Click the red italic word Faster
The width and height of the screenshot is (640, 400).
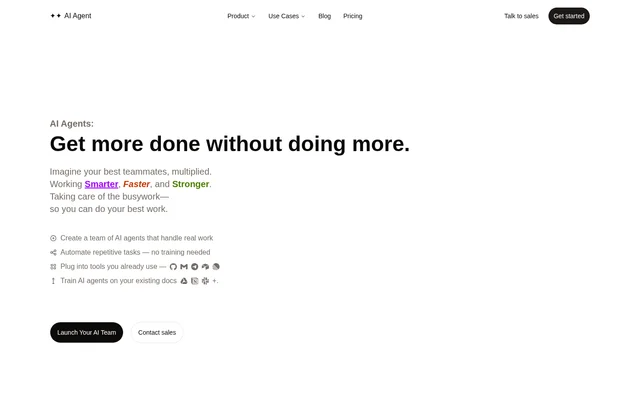click(136, 184)
